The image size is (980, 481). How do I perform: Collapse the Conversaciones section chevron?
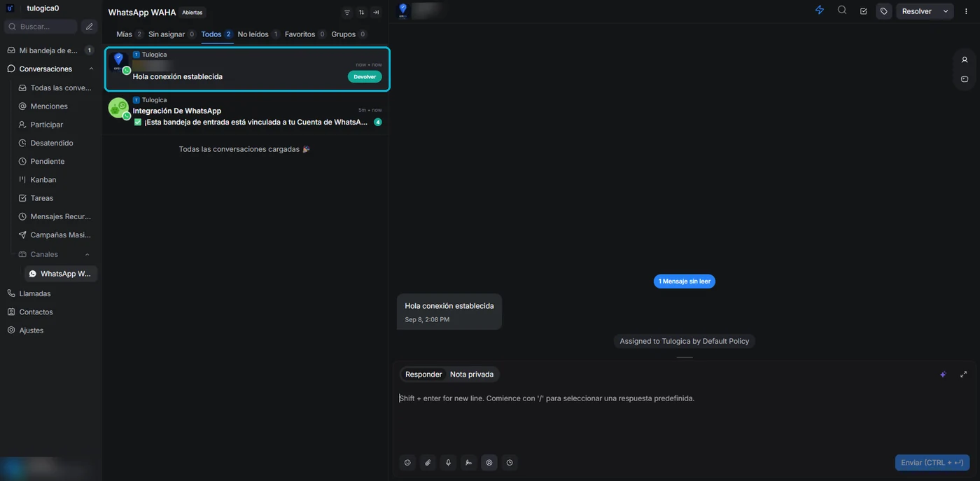(91, 69)
